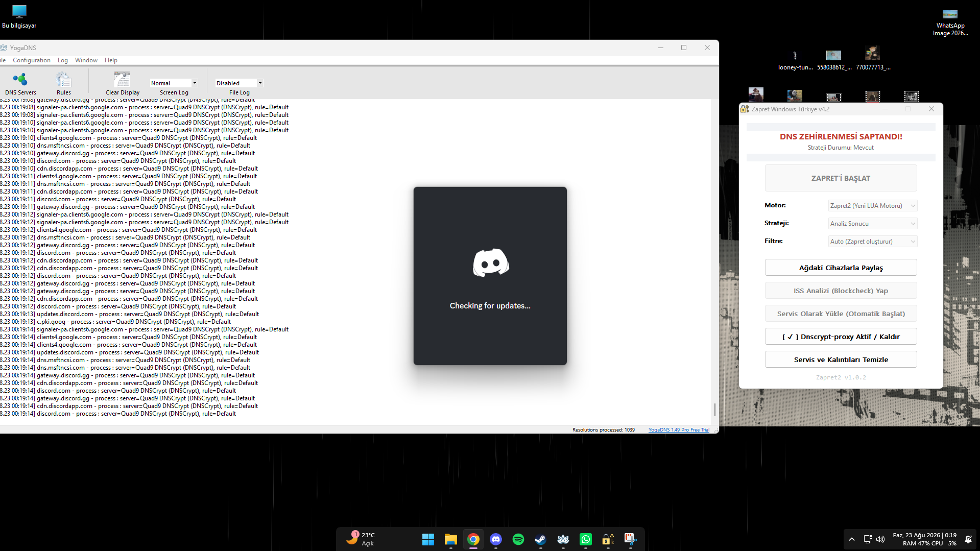The image size is (980, 551).
Task: Click the 'Strateji Durumu: Mevcut' text
Action: pyautogui.click(x=841, y=148)
